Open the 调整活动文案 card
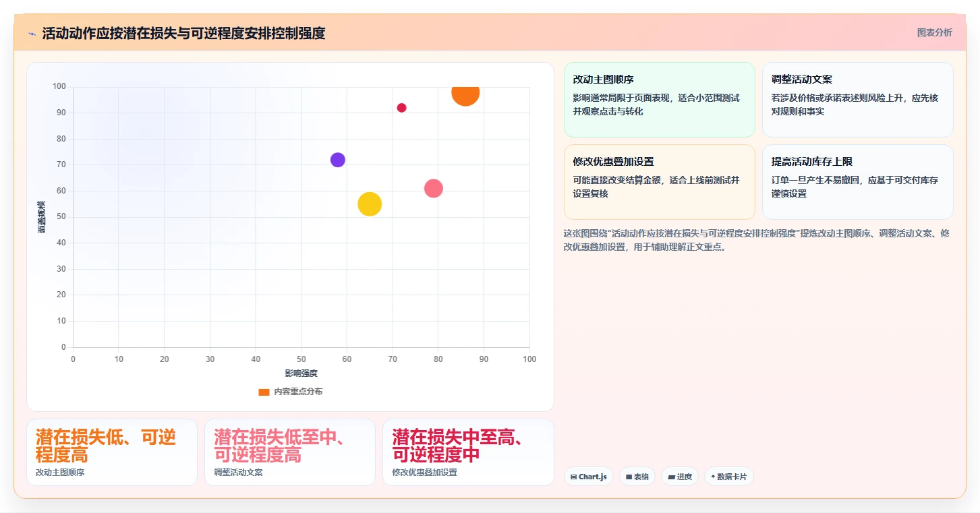980x513 pixels. (x=857, y=100)
